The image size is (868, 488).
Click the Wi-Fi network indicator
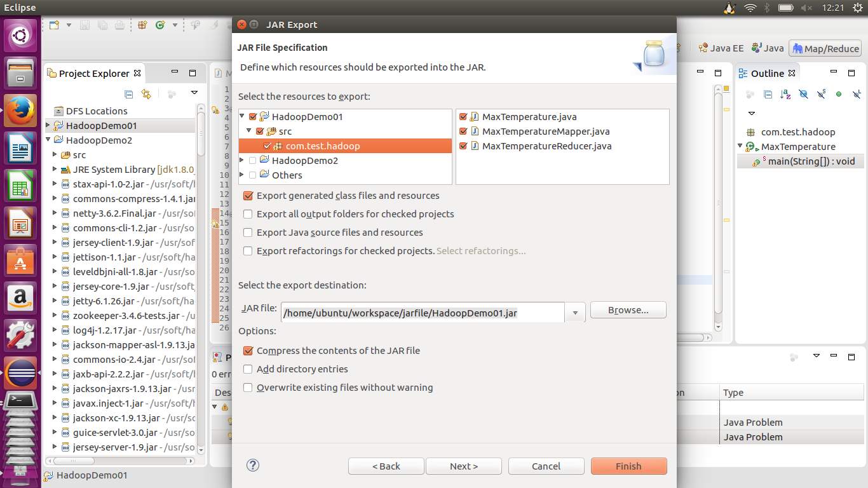pos(750,8)
